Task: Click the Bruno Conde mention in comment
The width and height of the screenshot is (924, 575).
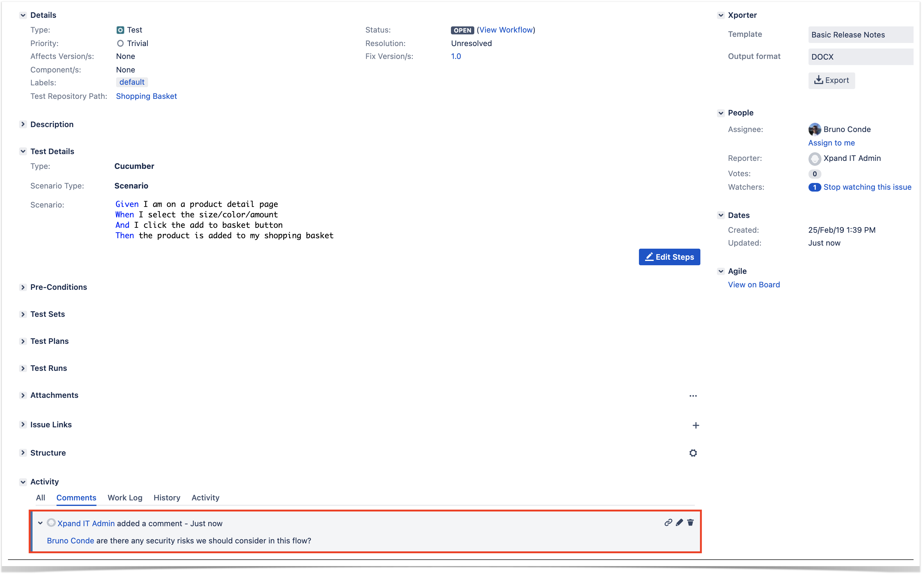Action: [x=70, y=541]
